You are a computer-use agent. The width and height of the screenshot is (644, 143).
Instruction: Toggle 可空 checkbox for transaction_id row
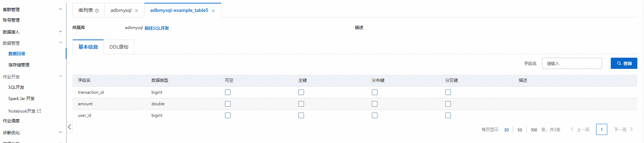pos(228,92)
